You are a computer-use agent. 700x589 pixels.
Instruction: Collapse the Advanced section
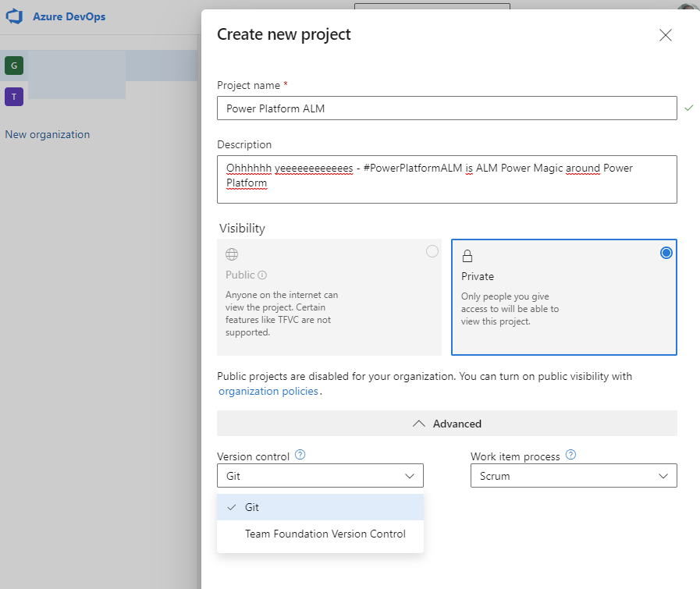(x=447, y=423)
